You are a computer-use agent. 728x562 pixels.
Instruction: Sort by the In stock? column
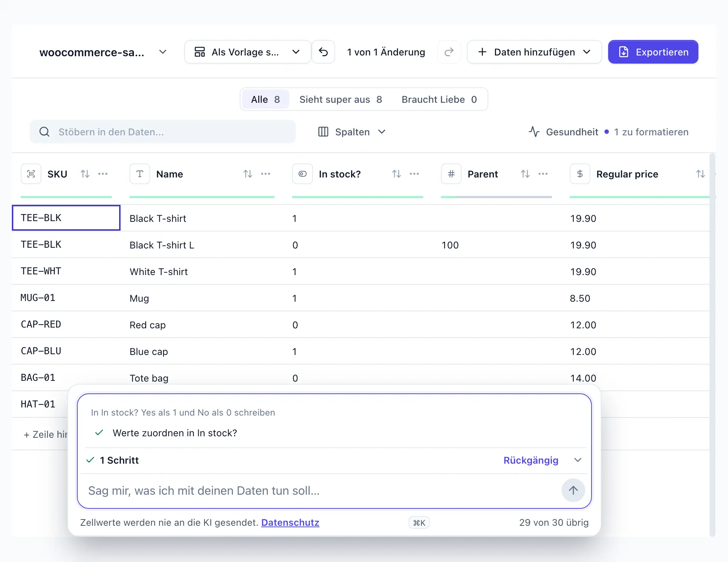[x=397, y=174]
